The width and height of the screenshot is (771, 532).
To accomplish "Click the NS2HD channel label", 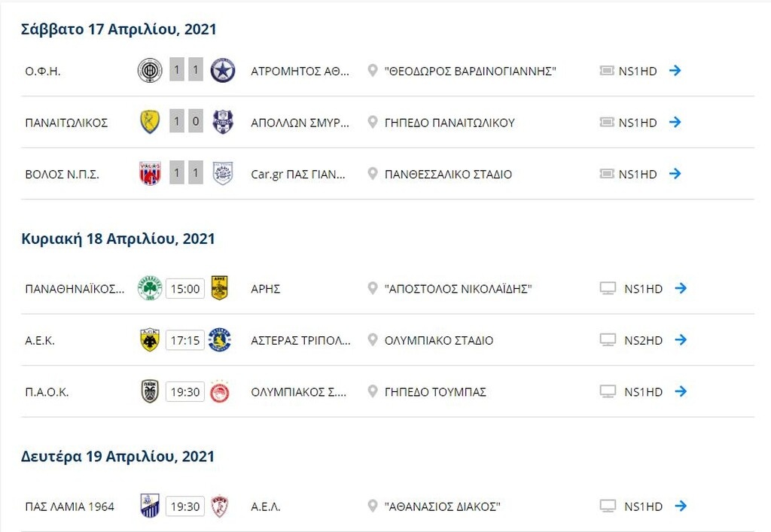I will [642, 340].
